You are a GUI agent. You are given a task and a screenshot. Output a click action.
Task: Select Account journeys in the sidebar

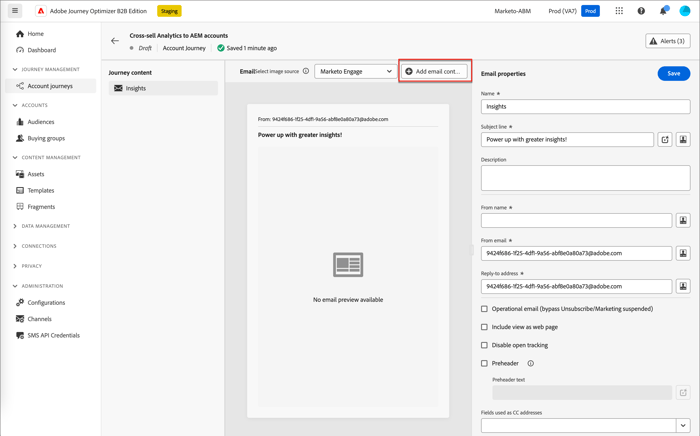coord(50,86)
